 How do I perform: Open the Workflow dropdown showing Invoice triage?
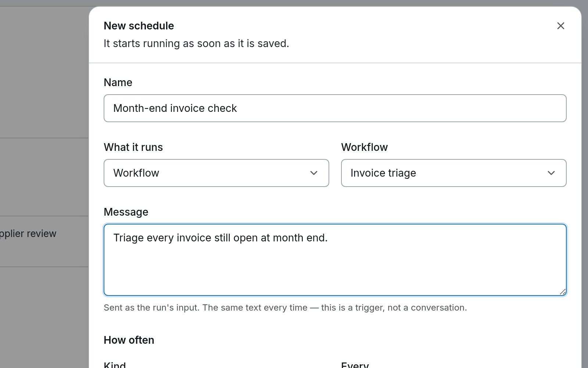click(453, 173)
